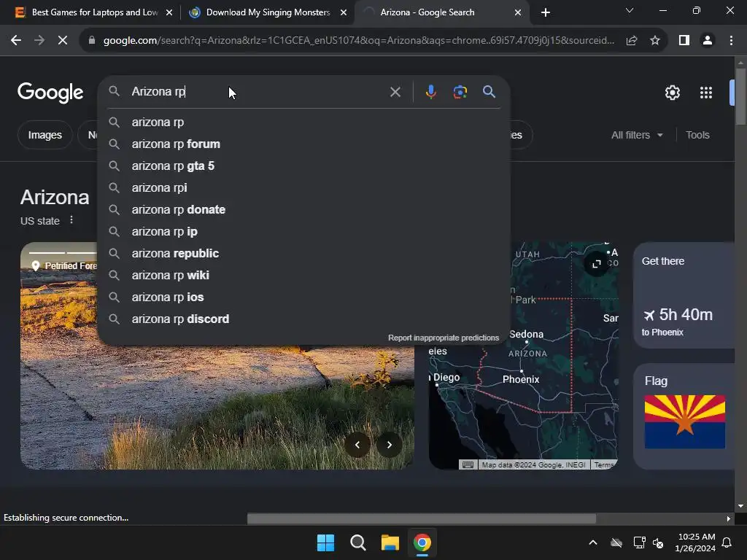This screenshot has height=560, width=747.
Task: Open the Google apps grid
Action: pyautogui.click(x=706, y=93)
